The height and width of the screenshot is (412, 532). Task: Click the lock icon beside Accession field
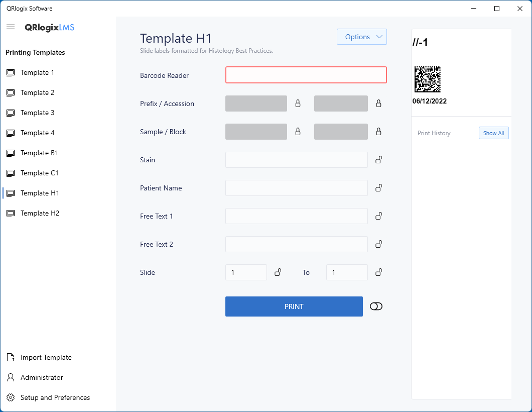click(379, 104)
